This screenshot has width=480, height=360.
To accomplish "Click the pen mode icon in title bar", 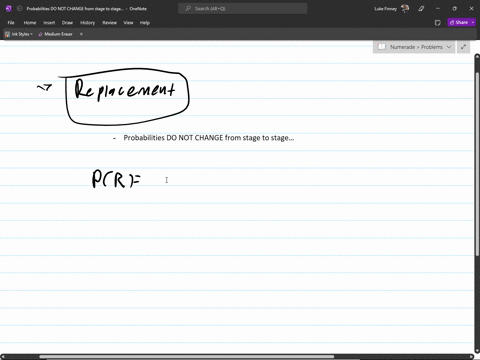I will tap(421, 9).
